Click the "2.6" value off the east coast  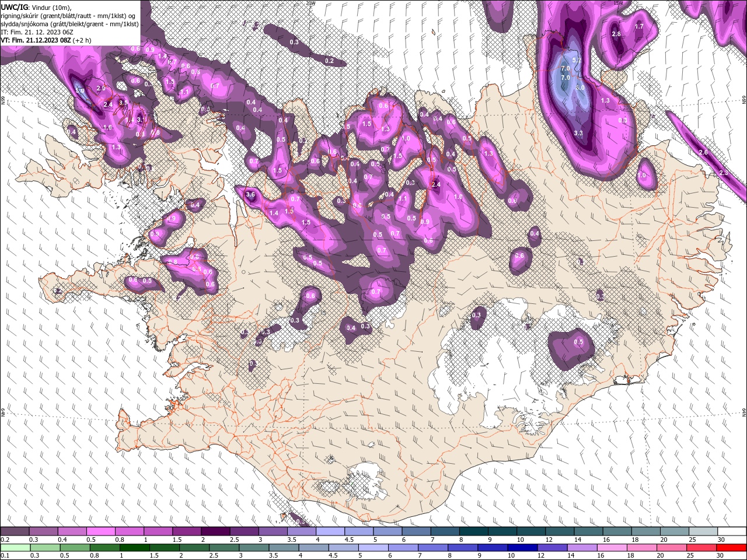[703, 152]
